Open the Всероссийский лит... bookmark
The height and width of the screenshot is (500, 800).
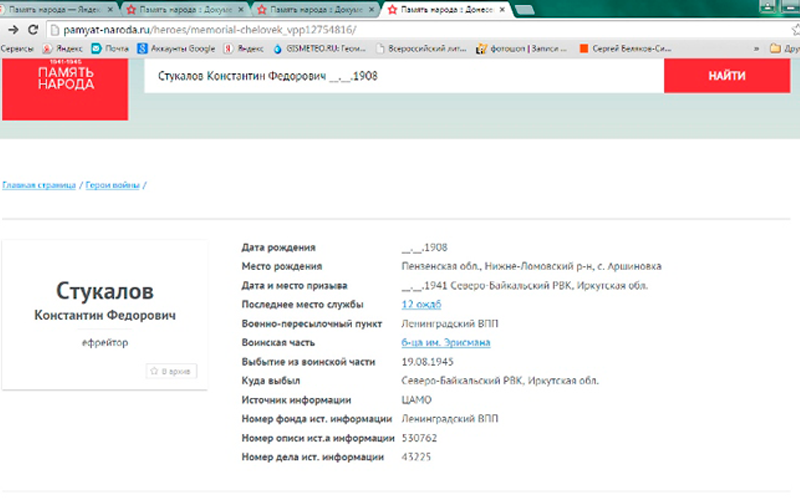click(421, 48)
